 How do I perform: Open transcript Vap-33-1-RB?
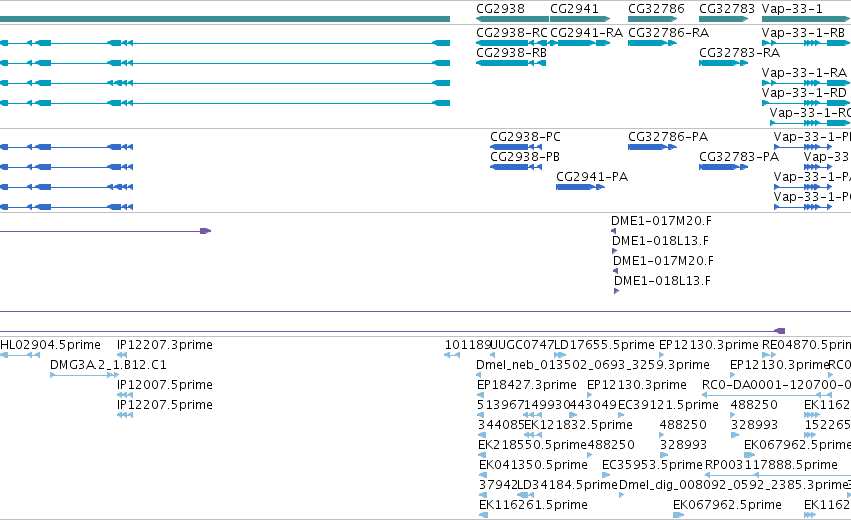tap(803, 33)
